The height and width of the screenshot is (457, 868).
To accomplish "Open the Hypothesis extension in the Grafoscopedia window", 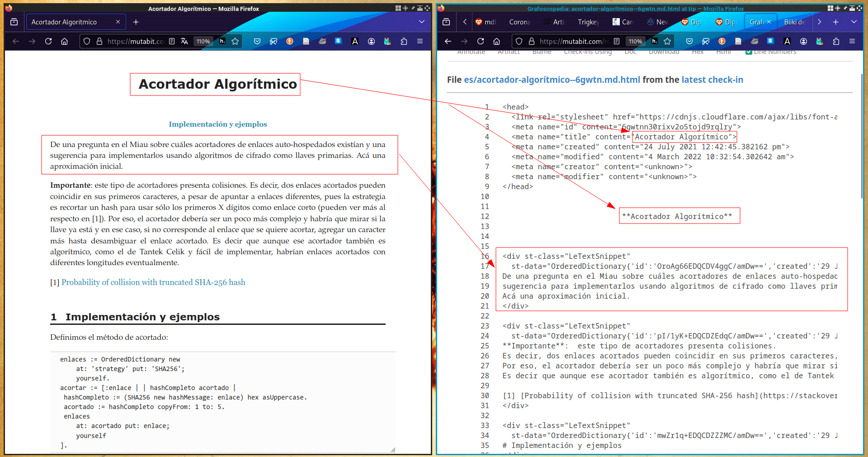I will click(655, 41).
